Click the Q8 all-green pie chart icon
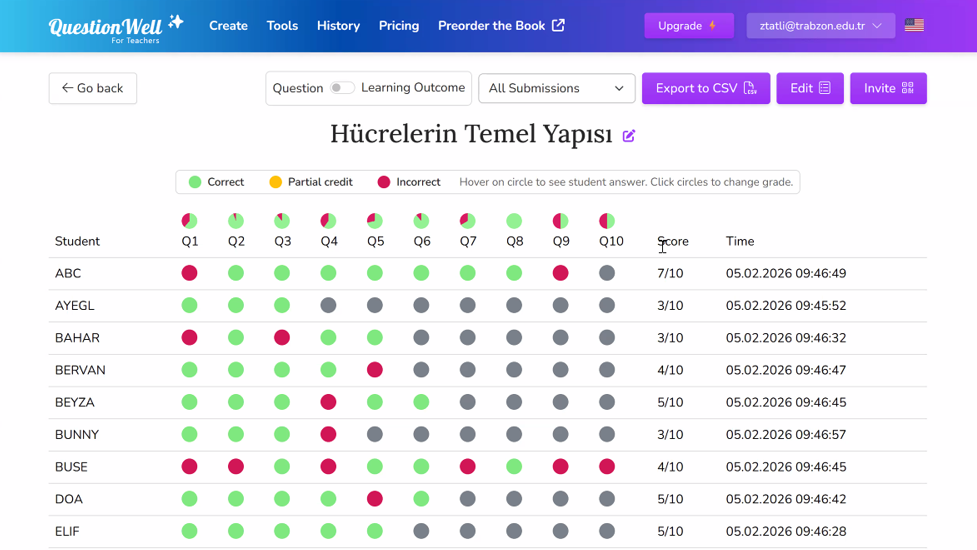Viewport: 977px width, 550px height. pos(514,221)
